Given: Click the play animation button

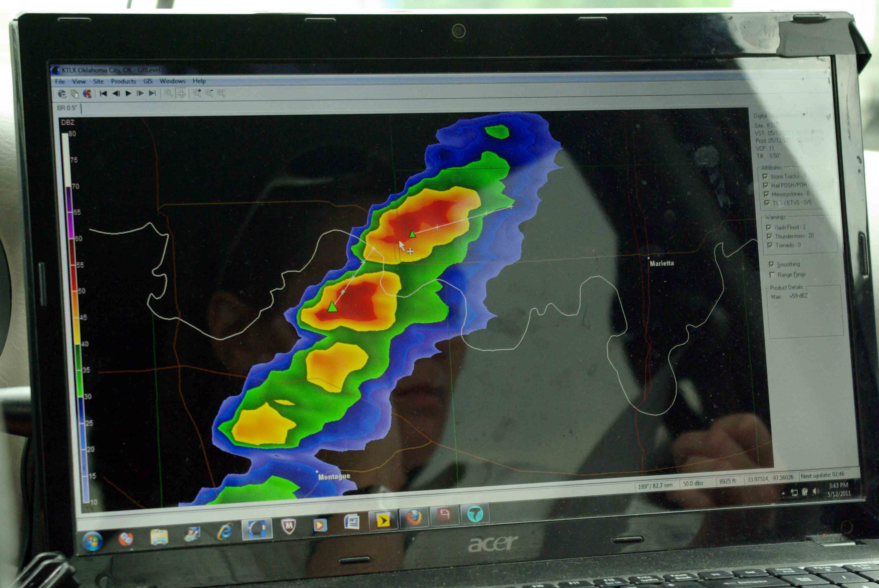Looking at the screenshot, I should (x=128, y=93).
